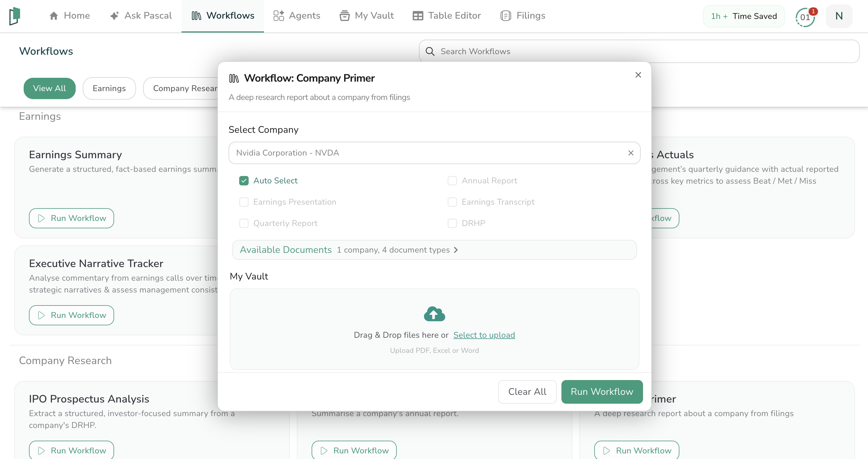Tick the Annual Report checkbox
This screenshot has width=868, height=459.
tap(452, 181)
